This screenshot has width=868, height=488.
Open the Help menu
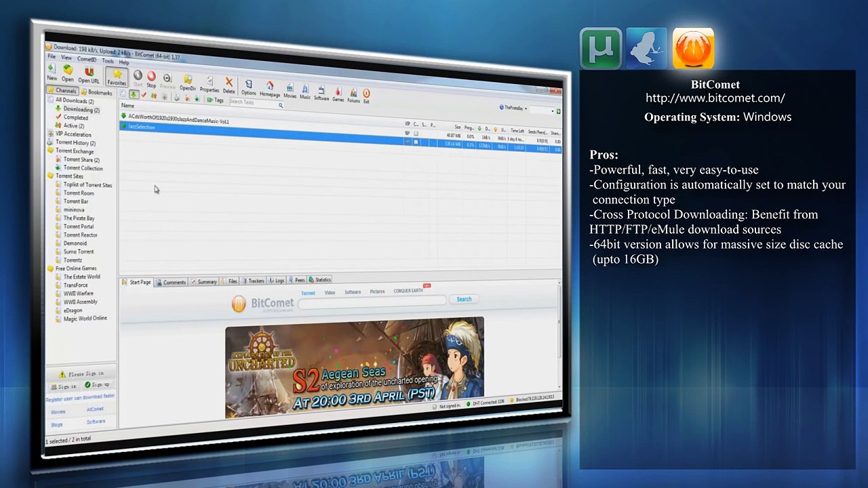click(124, 62)
